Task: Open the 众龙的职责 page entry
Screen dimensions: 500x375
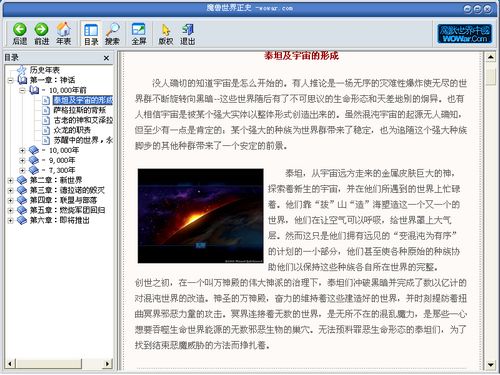Action: [x=72, y=130]
